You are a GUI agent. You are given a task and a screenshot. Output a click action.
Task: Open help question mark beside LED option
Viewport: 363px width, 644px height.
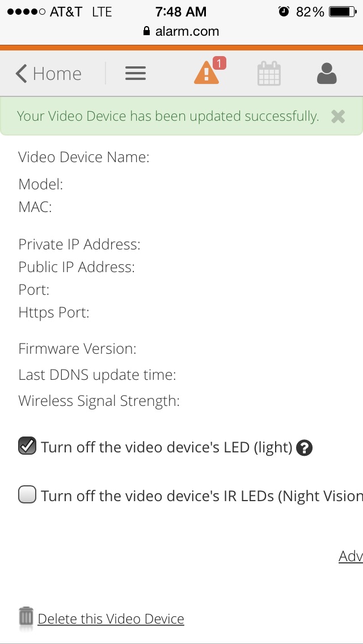[304, 448]
